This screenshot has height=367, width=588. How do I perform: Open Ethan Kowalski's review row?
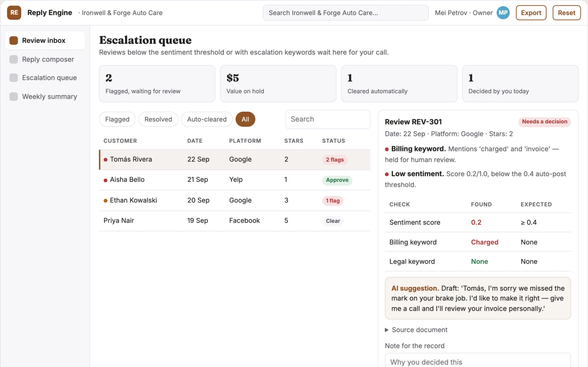235,201
